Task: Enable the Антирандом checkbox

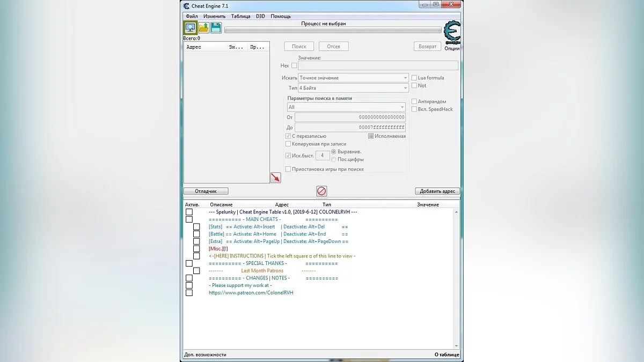Action: click(x=414, y=101)
